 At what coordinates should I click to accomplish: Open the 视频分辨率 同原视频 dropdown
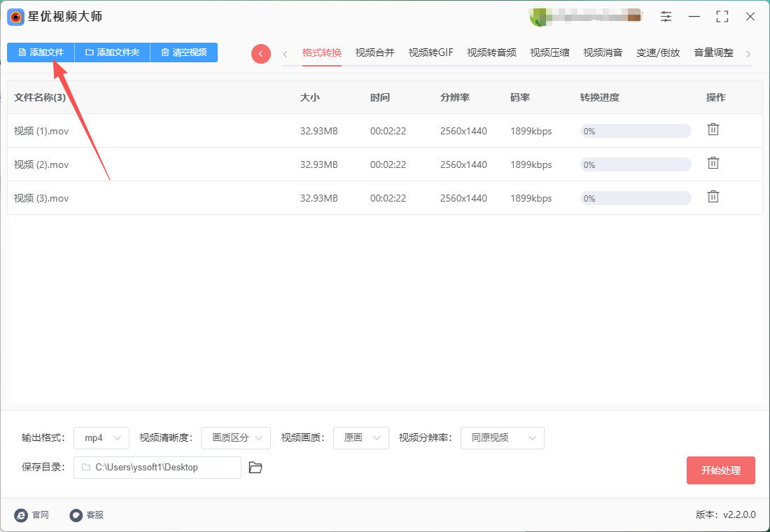coord(503,438)
